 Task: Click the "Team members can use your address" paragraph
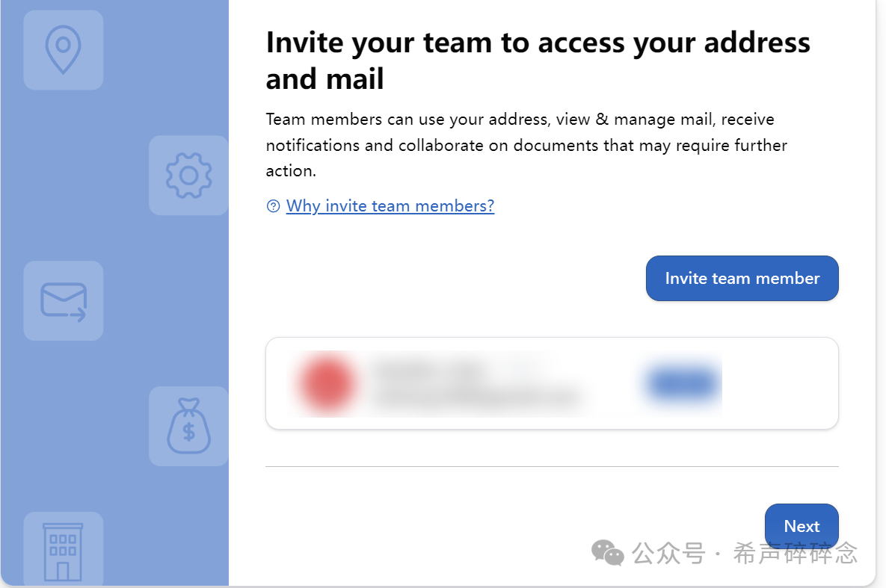(526, 145)
